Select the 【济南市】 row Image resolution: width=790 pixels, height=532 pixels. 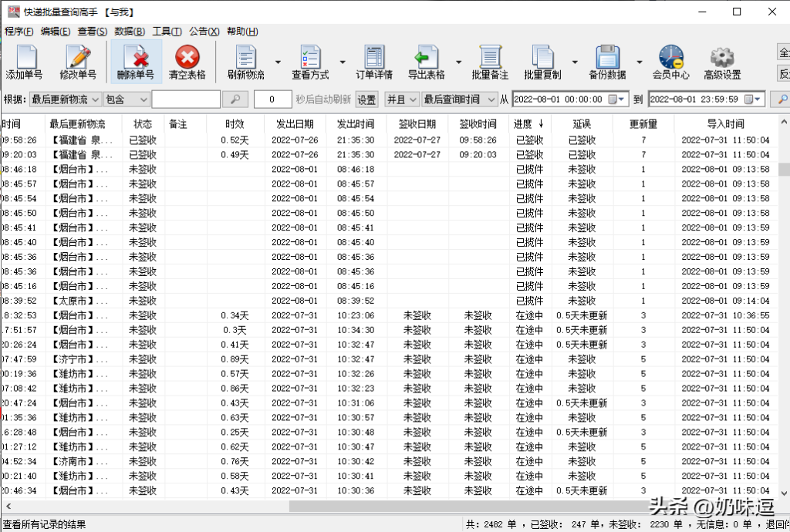point(389,461)
